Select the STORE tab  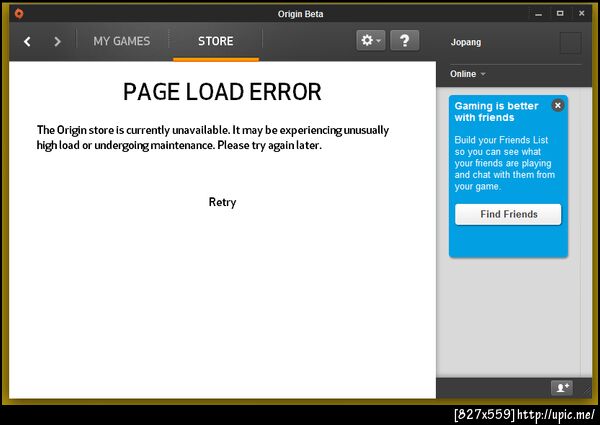215,41
